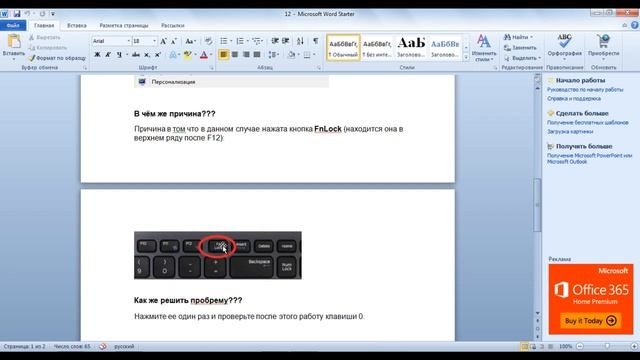Expand the Styles gallery More arrow

(x=466, y=58)
